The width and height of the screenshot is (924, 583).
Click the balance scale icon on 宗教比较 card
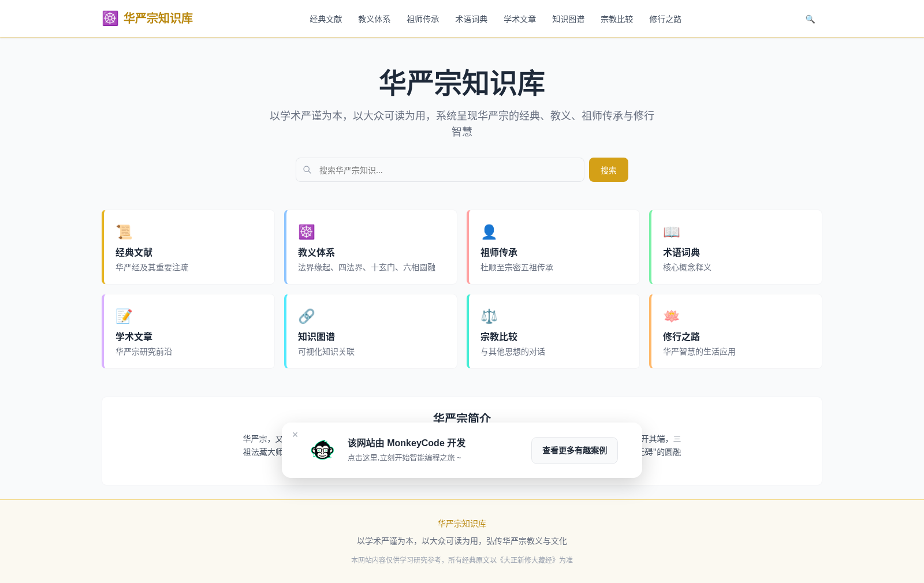(489, 316)
